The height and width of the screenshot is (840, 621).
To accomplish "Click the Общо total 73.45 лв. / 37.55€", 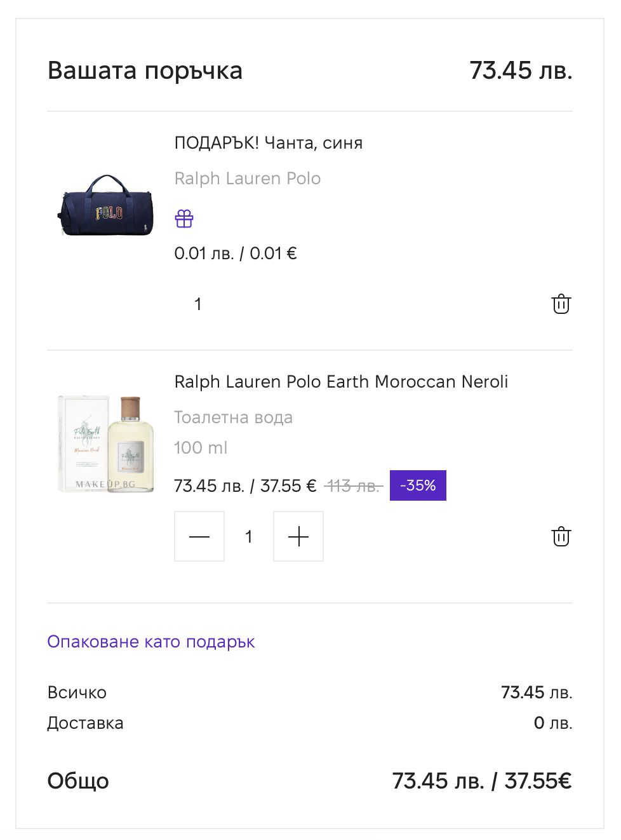I will click(482, 781).
